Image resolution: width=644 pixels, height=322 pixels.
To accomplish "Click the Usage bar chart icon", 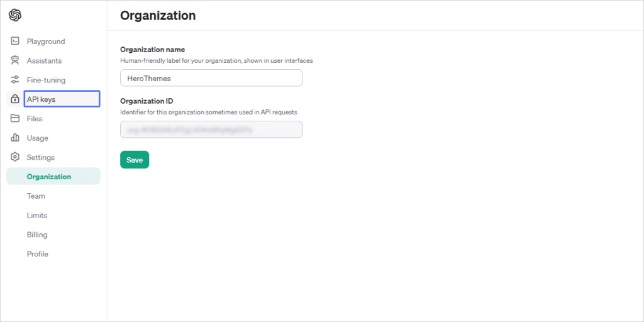I will pos(15,138).
